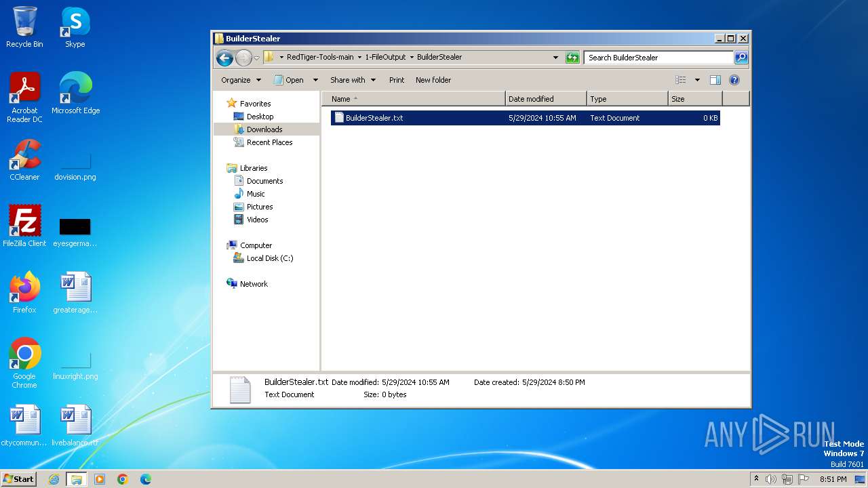Click the refresh button beside address bar
This screenshot has height=488, width=868.
pyautogui.click(x=573, y=58)
